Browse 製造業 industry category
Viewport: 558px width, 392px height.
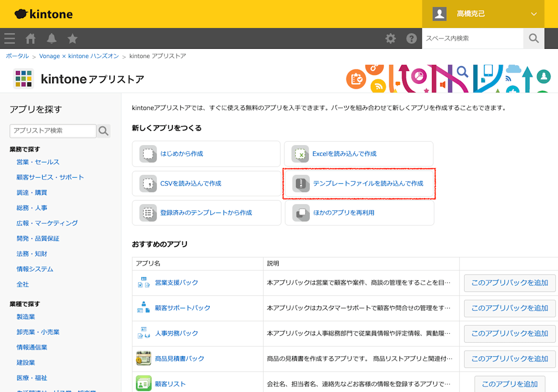tap(26, 317)
